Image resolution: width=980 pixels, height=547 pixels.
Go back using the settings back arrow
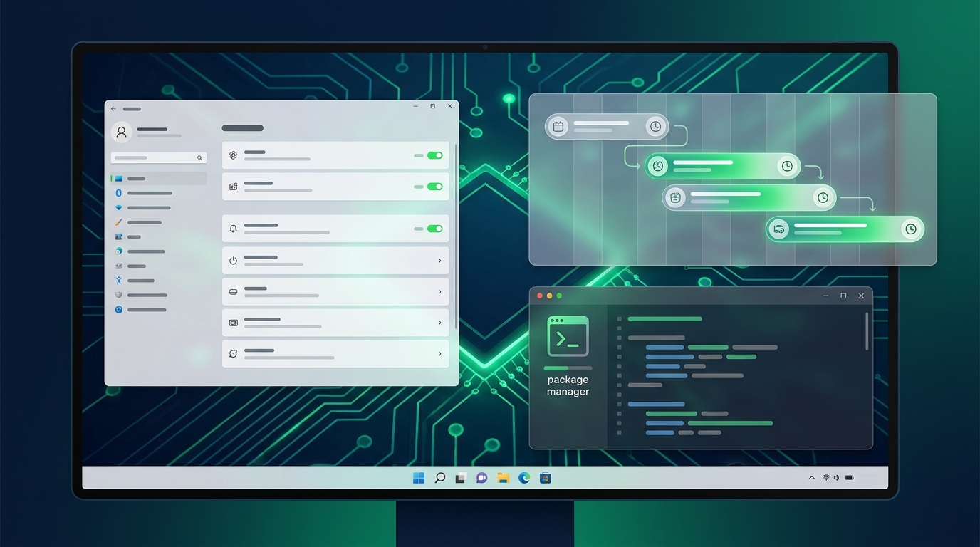click(x=113, y=109)
